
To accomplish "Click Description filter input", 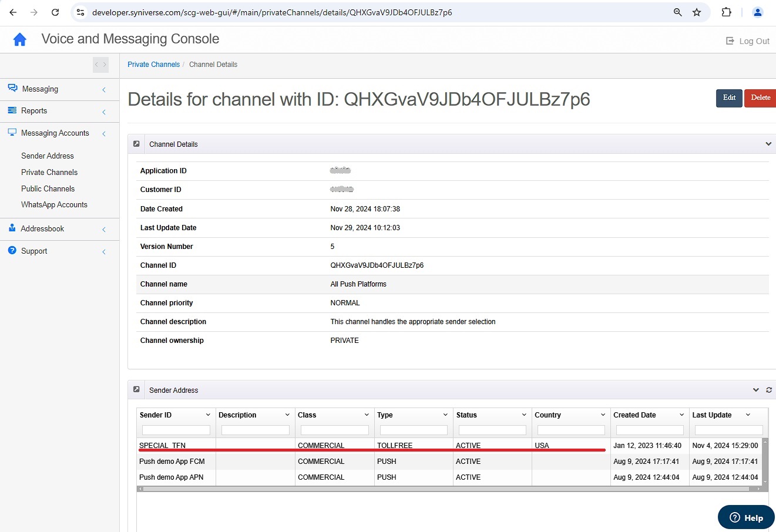I will [x=255, y=430].
